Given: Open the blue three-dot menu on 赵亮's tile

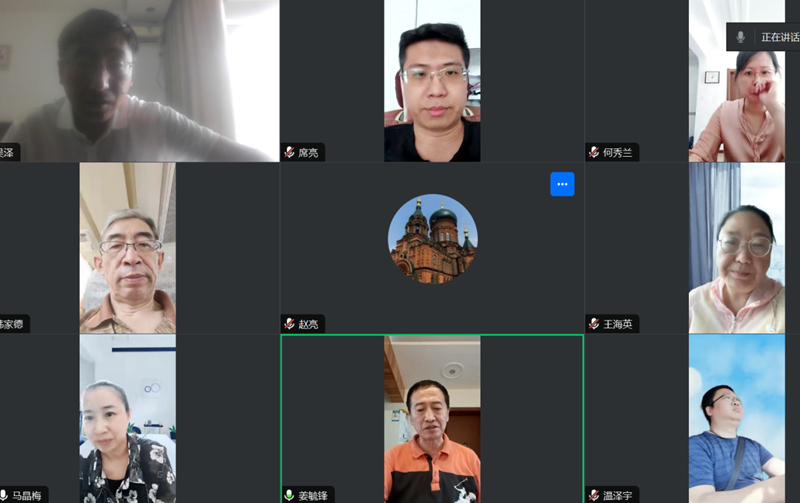Looking at the screenshot, I should [x=562, y=184].
